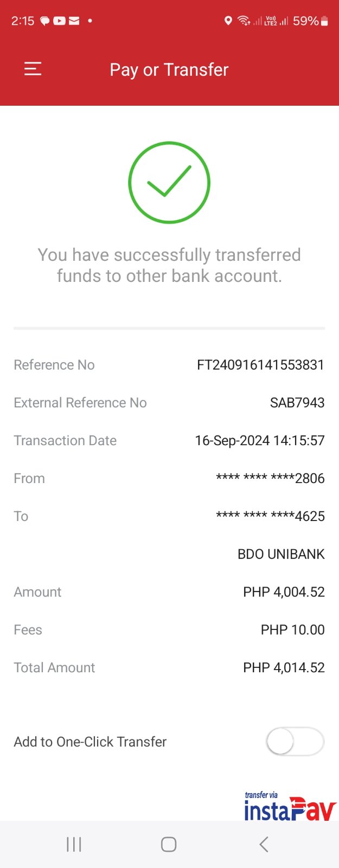The height and width of the screenshot is (868, 339).
Task: Tap the Total Amount PHP 4,014.52
Action: coord(284,667)
